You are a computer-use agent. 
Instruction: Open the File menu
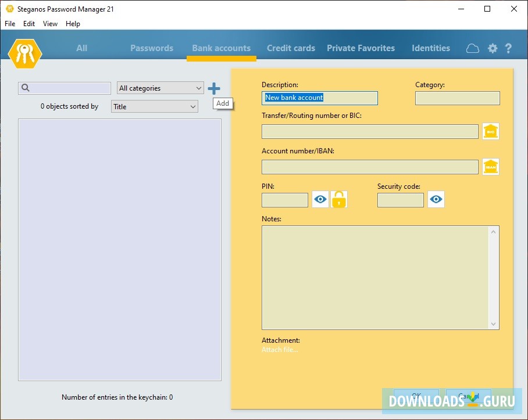[10, 24]
